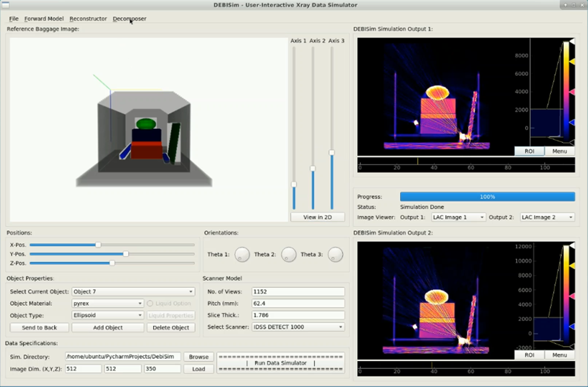588x387 pixels.
Task: Expand the Select Current Object dropdown
Action: [x=133, y=291]
